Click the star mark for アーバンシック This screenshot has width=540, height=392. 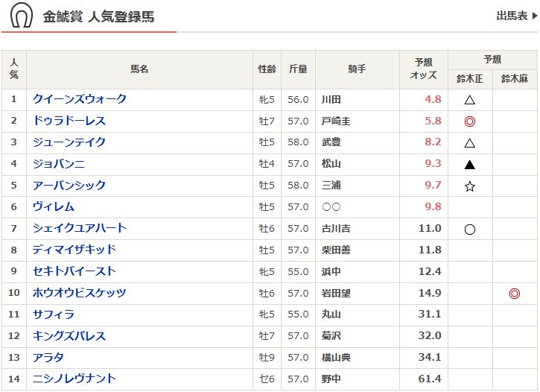(469, 186)
